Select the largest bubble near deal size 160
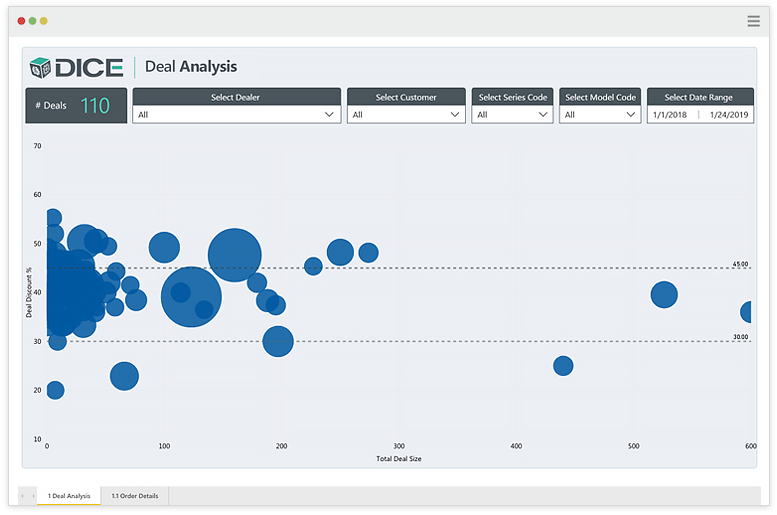The height and width of the screenshot is (515, 777). click(x=235, y=255)
